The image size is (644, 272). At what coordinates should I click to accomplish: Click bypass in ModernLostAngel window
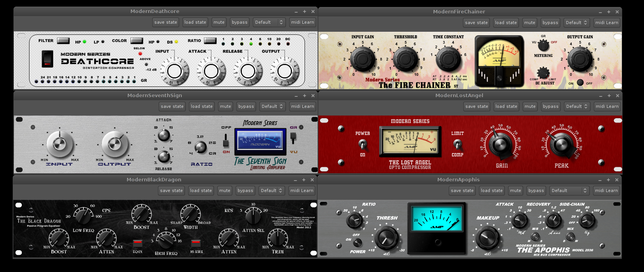[x=551, y=106]
